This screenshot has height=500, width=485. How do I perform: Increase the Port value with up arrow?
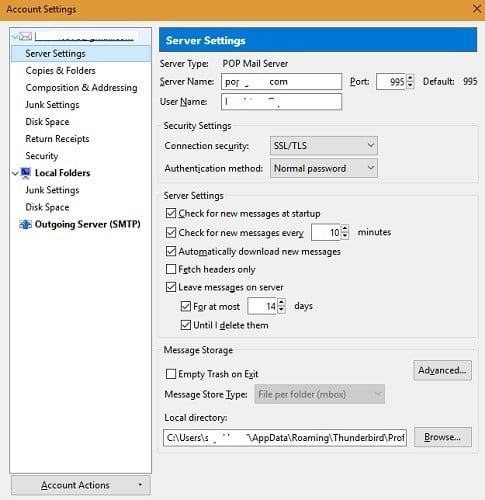pos(411,78)
